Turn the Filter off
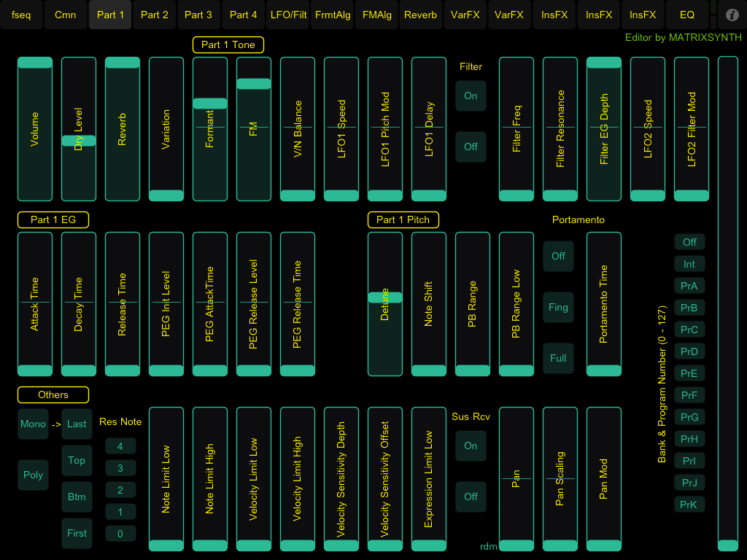747x560 pixels. [x=471, y=147]
